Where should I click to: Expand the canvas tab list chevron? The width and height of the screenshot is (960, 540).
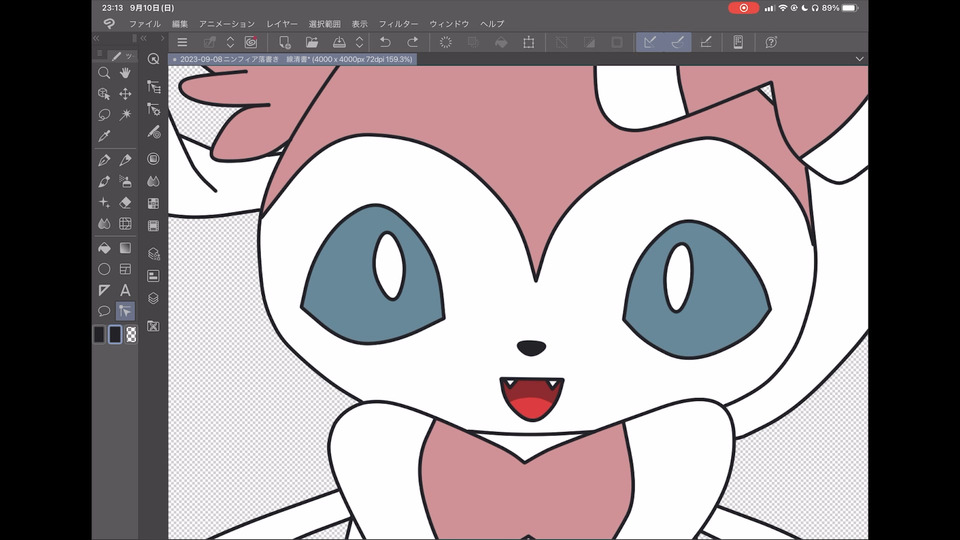(x=860, y=59)
